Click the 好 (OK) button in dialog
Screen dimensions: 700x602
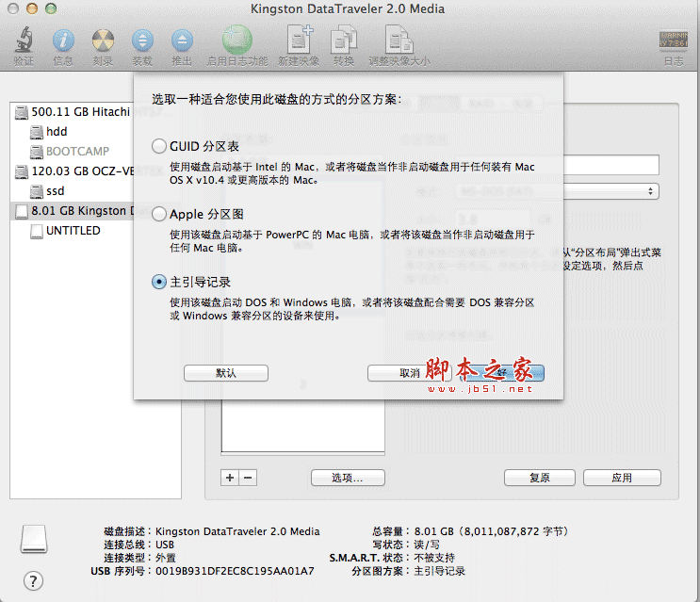point(502,373)
